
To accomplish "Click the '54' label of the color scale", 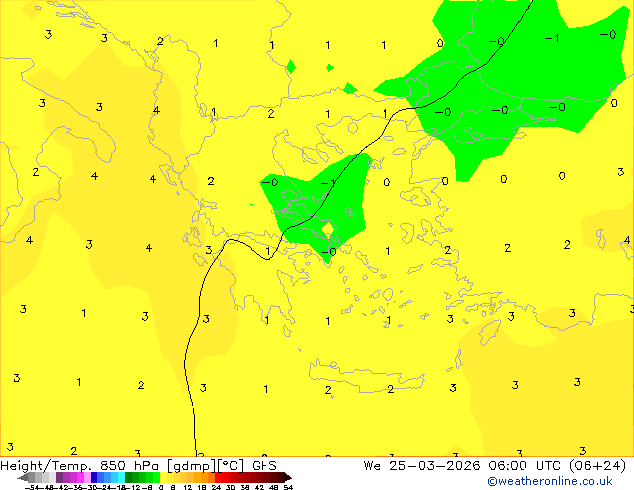I will click(288, 487).
